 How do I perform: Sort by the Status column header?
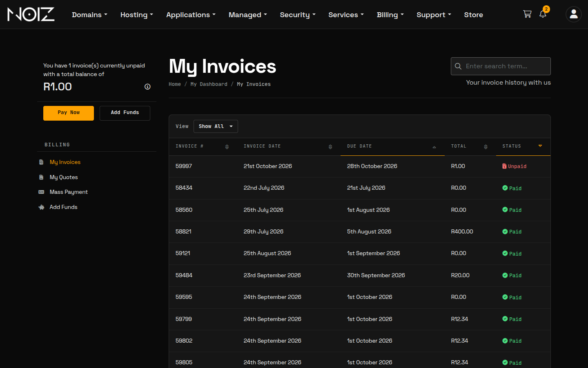click(x=523, y=146)
